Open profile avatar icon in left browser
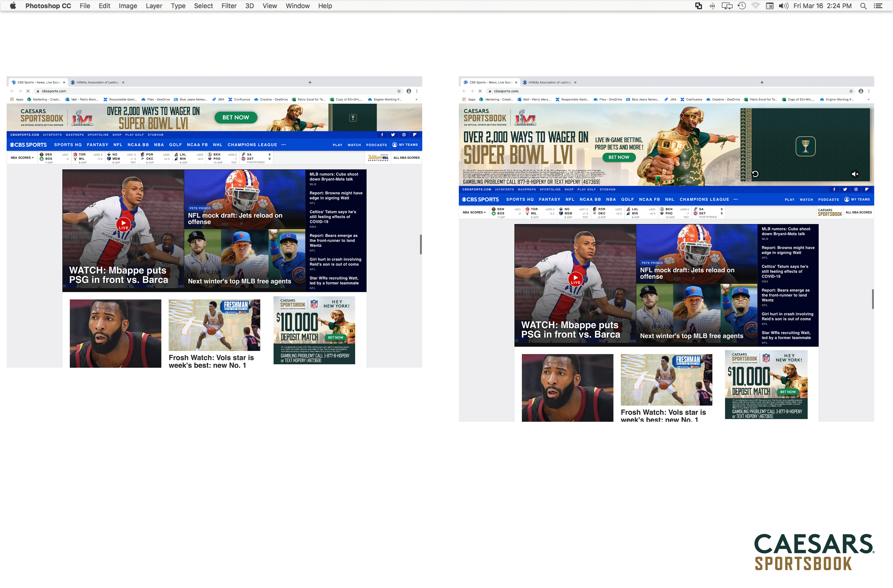This screenshot has height=588, width=893. [x=409, y=91]
